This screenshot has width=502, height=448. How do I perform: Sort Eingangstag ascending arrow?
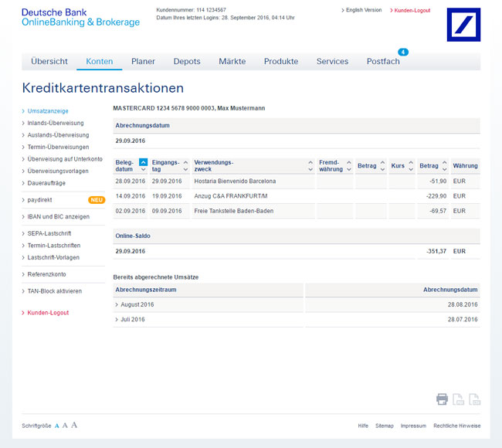point(185,162)
